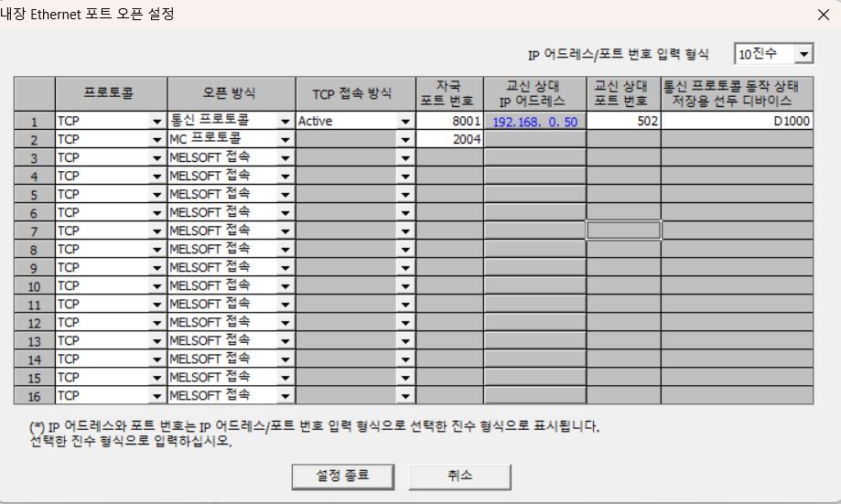Viewport: 841px width, 504px height.
Task: Open the protocol dropdown in row 6
Action: point(156,213)
